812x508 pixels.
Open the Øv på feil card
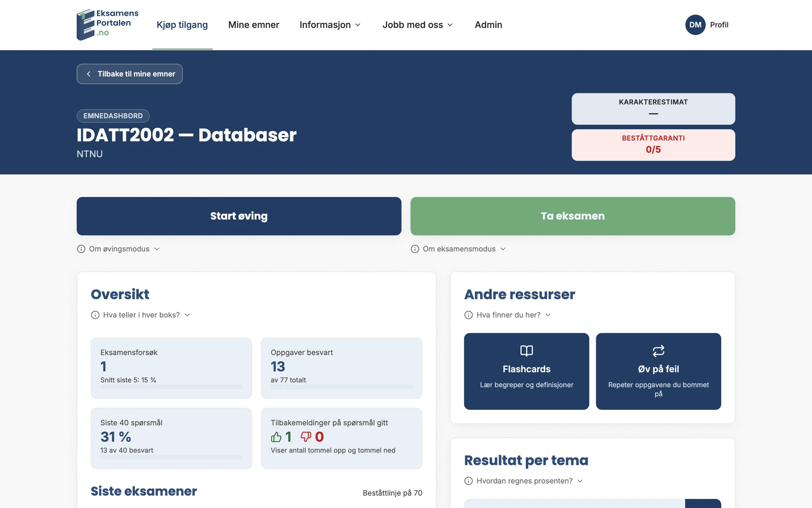pyautogui.click(x=658, y=371)
